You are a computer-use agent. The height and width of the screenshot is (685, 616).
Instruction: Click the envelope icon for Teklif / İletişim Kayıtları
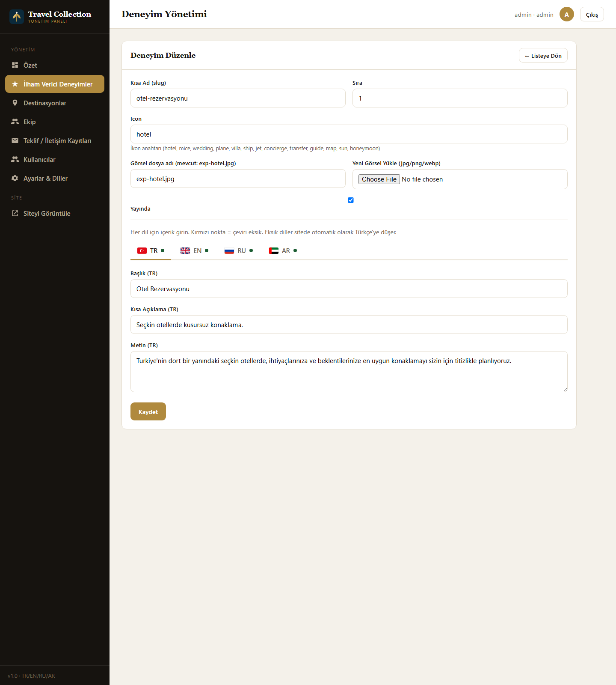tap(15, 140)
